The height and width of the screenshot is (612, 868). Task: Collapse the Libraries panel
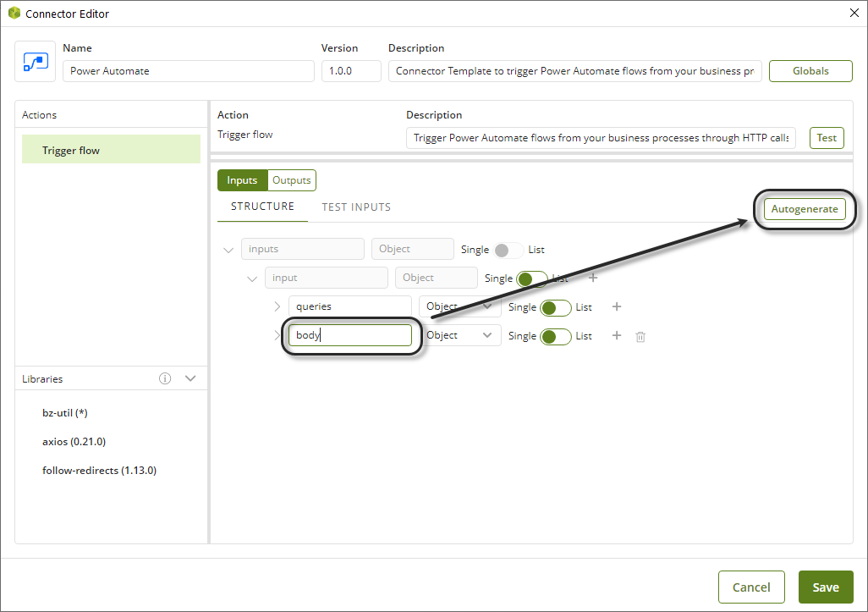coord(190,378)
